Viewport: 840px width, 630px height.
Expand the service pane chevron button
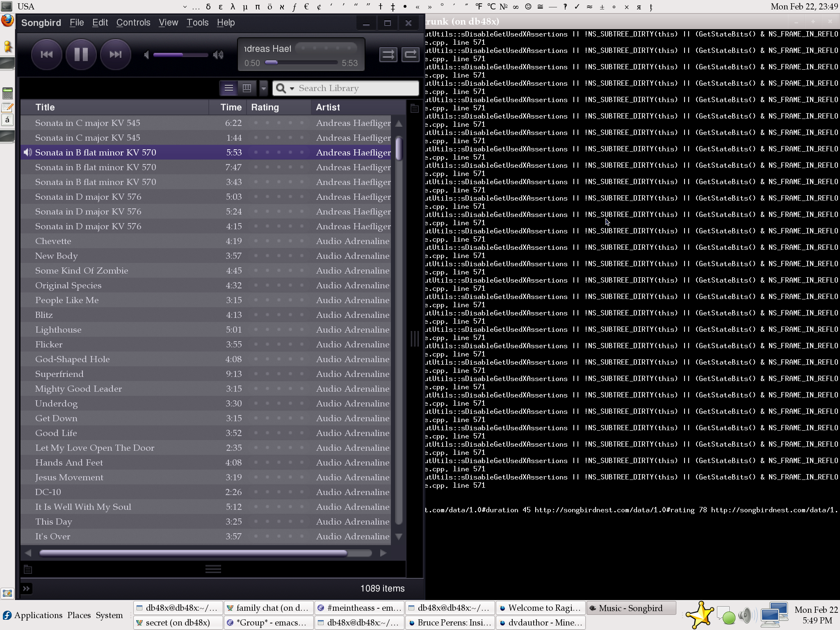(x=26, y=589)
